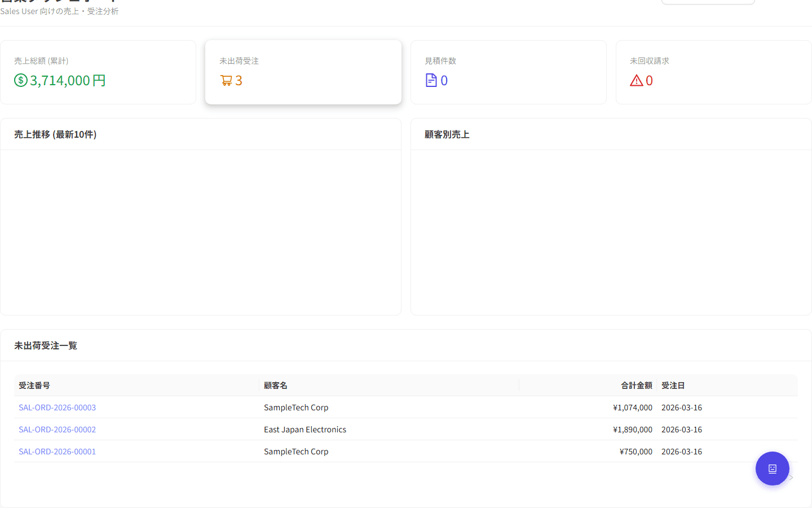Click East Japan Electronics customer cell
The width and height of the screenshot is (812, 508).
click(x=305, y=430)
